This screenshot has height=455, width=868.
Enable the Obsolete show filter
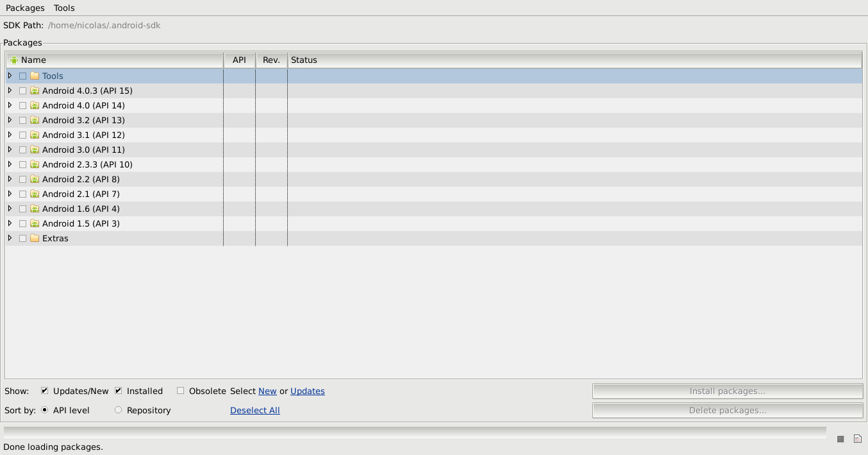point(181,391)
